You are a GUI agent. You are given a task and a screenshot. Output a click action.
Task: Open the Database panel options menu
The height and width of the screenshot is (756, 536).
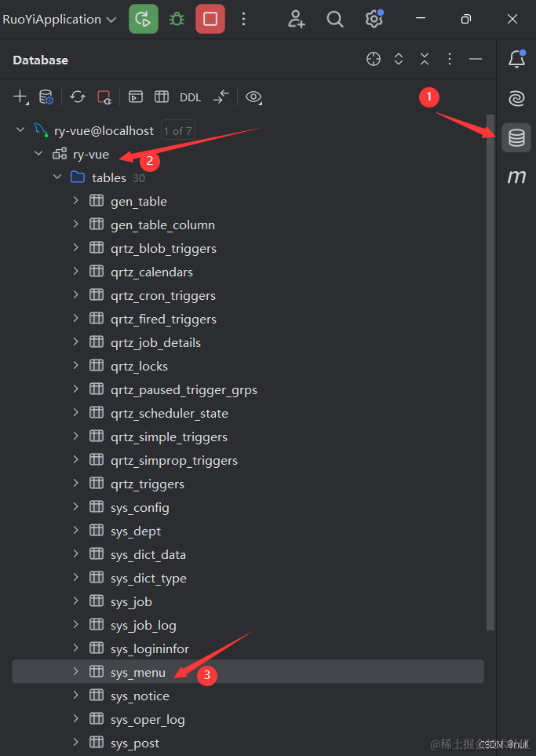coord(450,60)
